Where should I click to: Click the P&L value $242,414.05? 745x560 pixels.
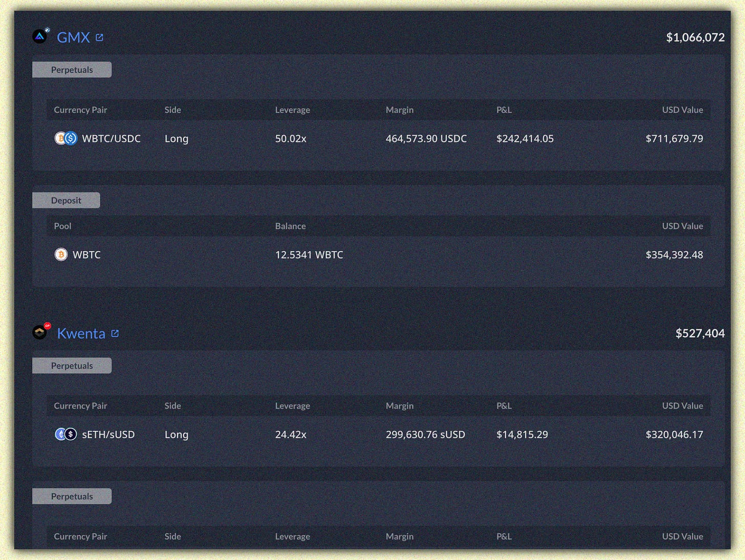point(524,139)
